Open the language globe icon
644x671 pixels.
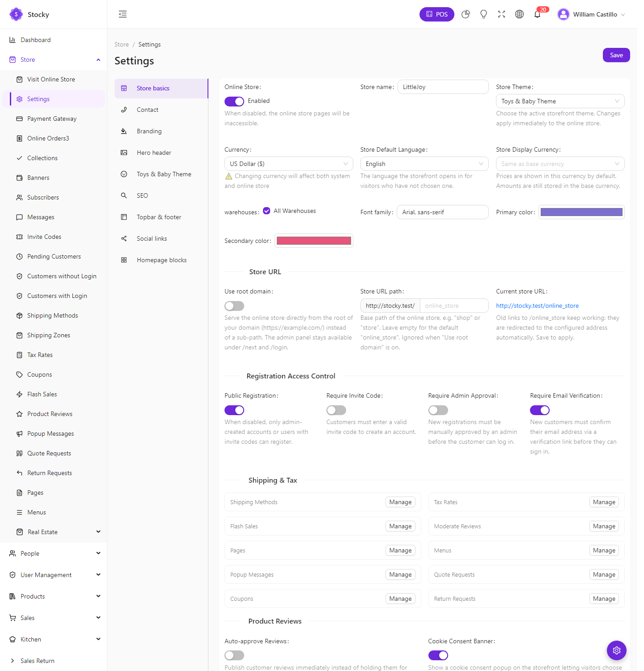[519, 14]
